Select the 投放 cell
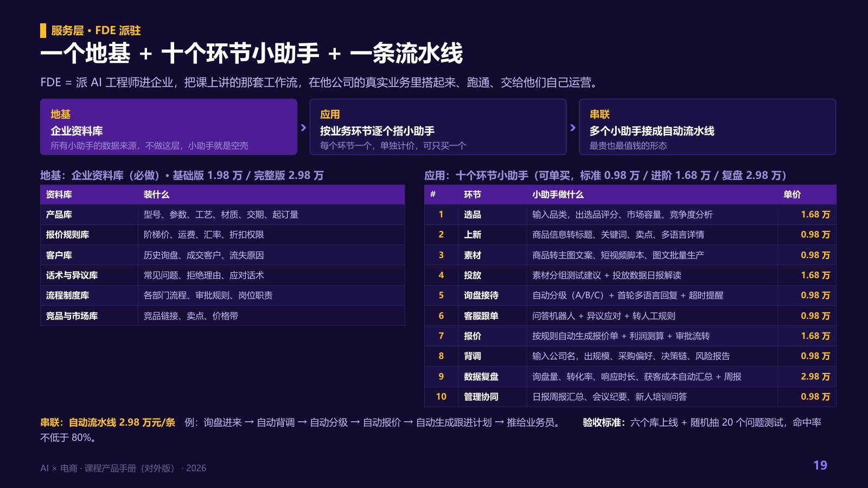Image resolution: width=868 pixels, height=488 pixels. (x=492, y=275)
